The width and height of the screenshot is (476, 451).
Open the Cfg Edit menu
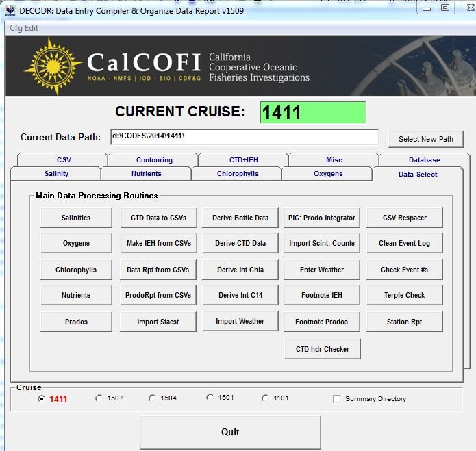click(24, 28)
